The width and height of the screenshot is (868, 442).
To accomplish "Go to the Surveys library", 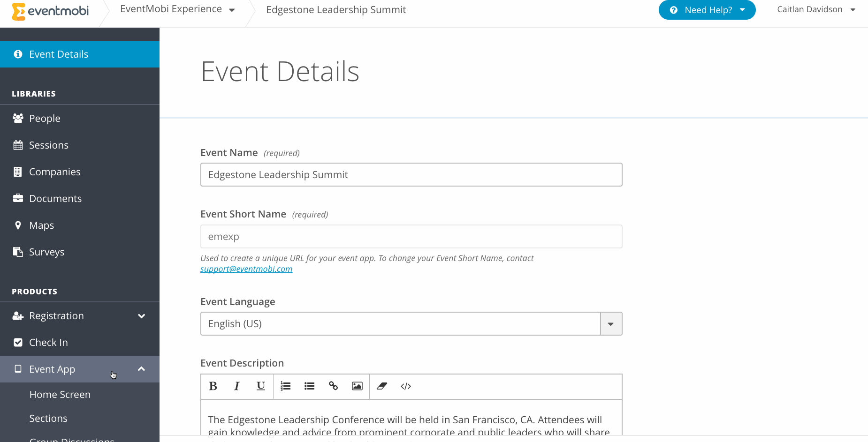I will pos(80,252).
